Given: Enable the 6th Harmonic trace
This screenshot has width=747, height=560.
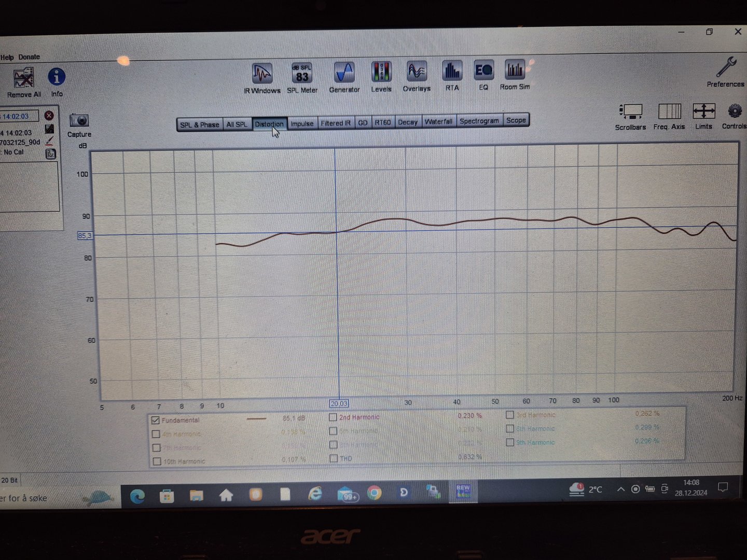Looking at the screenshot, I should (x=510, y=428).
